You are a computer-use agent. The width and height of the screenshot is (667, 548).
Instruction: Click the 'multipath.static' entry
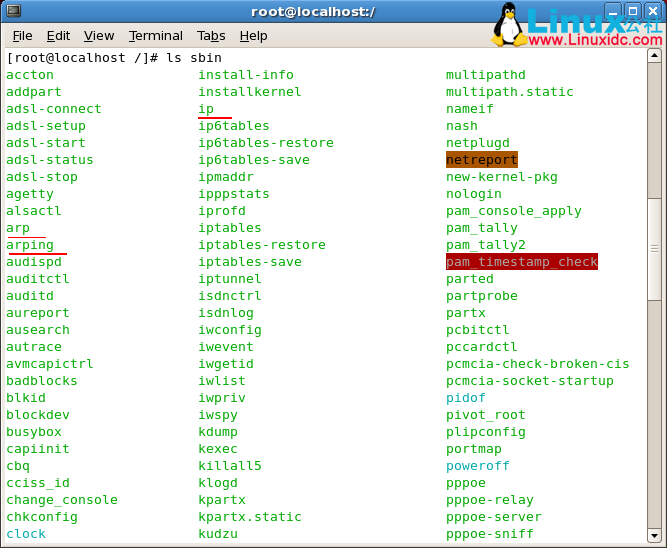pyautogui.click(x=510, y=92)
